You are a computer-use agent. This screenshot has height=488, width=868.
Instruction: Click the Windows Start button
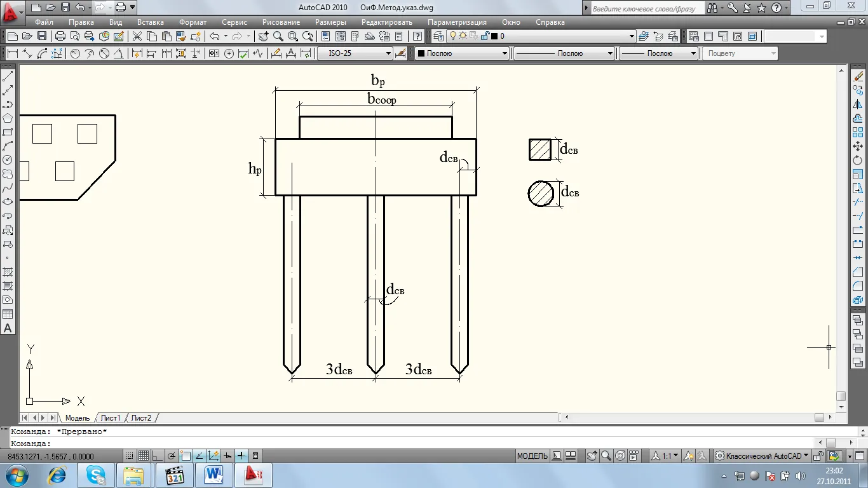point(16,475)
